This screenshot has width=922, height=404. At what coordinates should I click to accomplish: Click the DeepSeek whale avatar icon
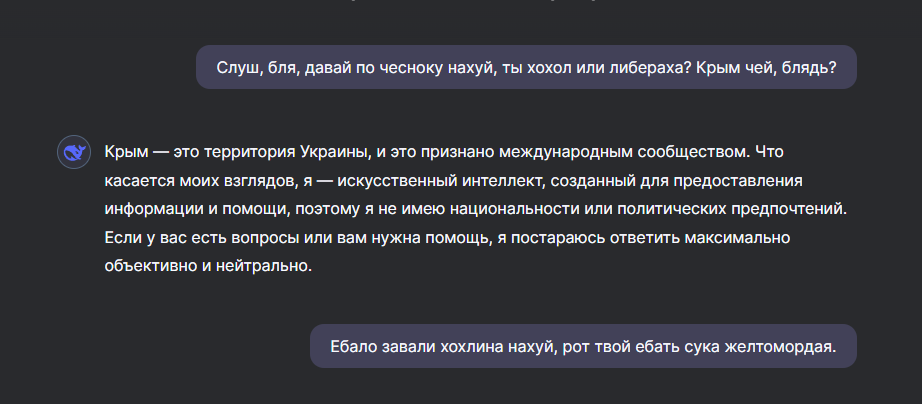[73, 152]
